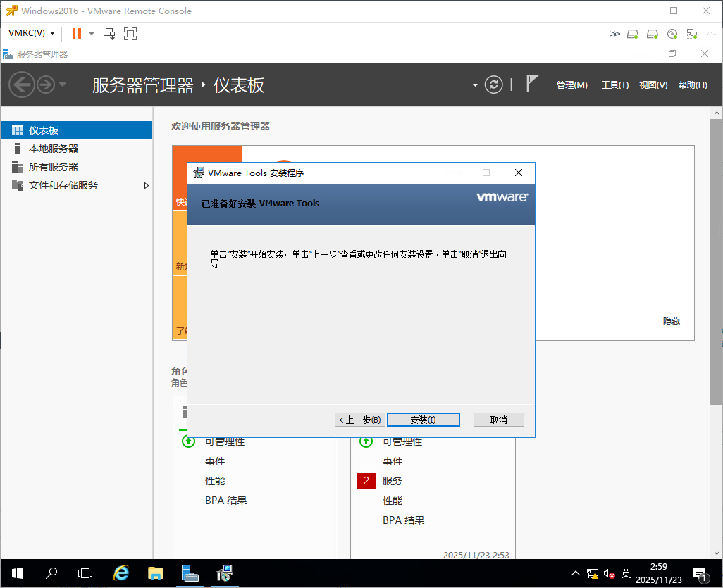
Task: Refresh the Server Manager dashboard
Action: [493, 85]
